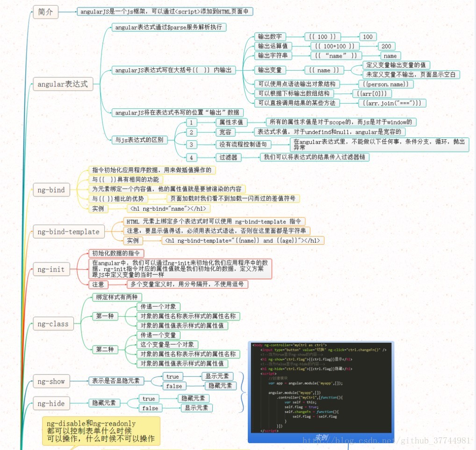The width and height of the screenshot is (476, 450).
Task: Select the 宽容 node
Action: pos(225,132)
